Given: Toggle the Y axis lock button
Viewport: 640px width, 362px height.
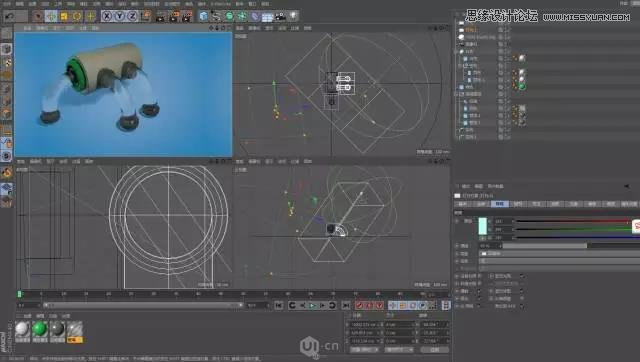Looking at the screenshot, I should [120, 16].
